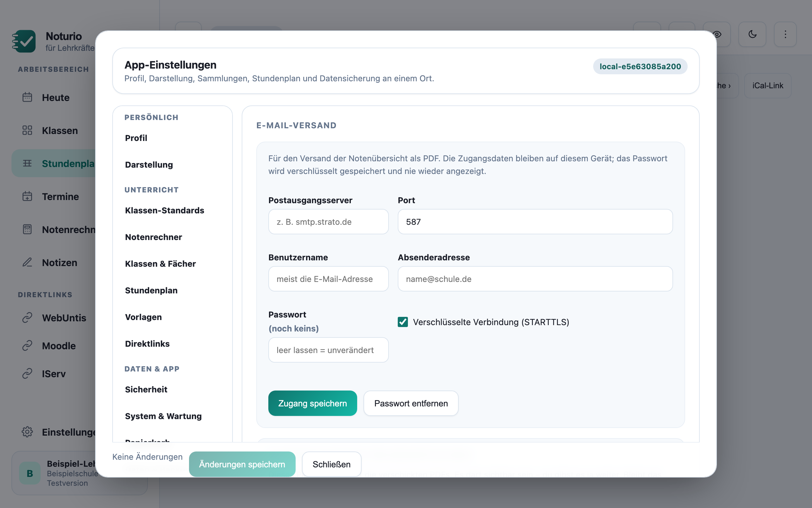Click the IServ link icon

click(27, 374)
